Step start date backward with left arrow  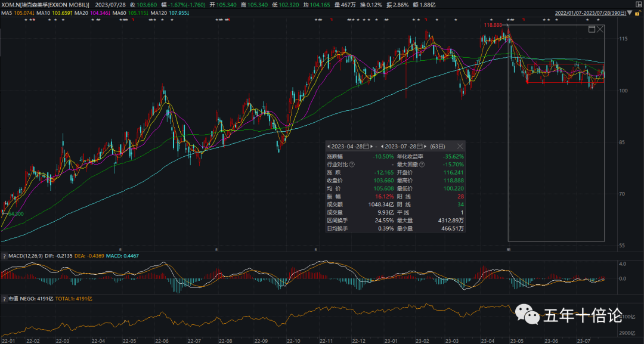329,146
